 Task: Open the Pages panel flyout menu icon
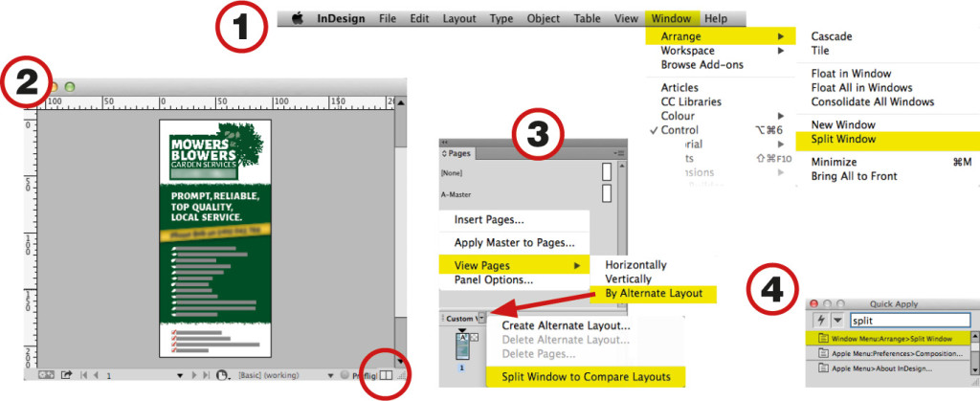[617, 154]
